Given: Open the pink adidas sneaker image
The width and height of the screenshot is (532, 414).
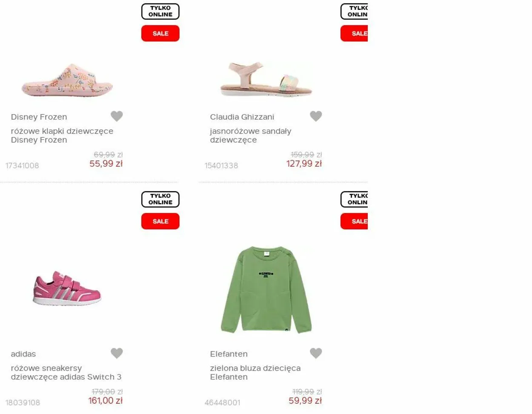Looking at the screenshot, I should tap(67, 288).
